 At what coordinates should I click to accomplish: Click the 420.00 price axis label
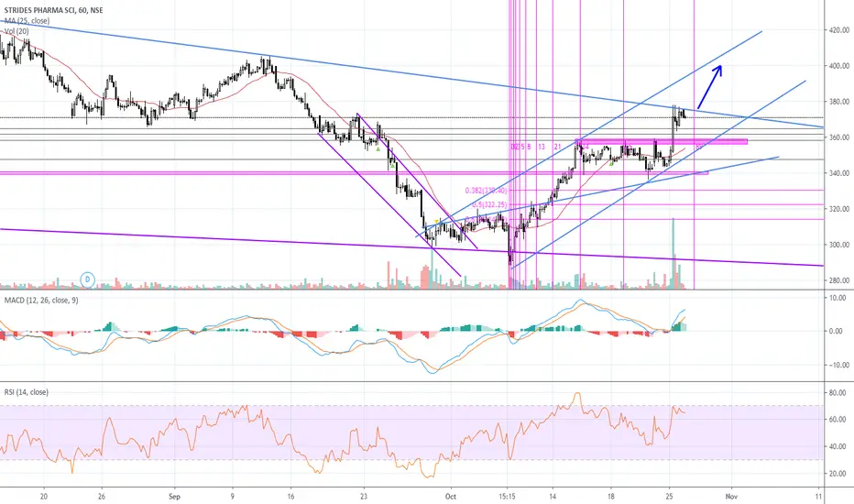pyautogui.click(x=838, y=30)
